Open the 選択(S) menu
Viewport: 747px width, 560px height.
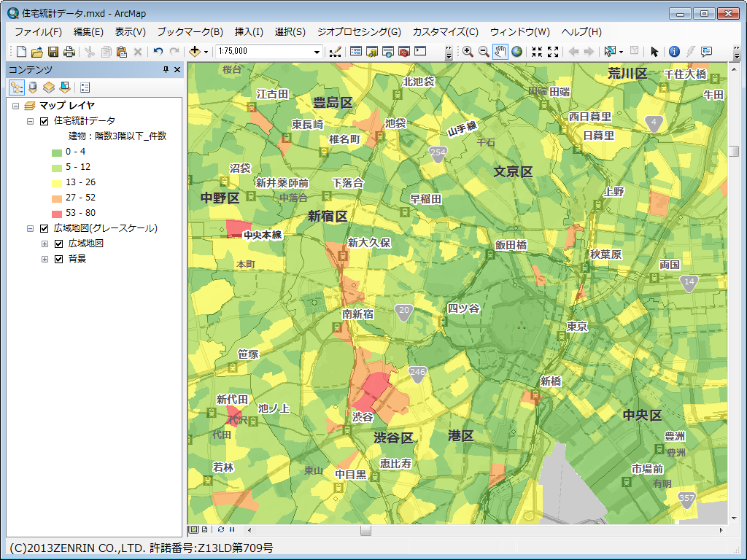coord(290,32)
